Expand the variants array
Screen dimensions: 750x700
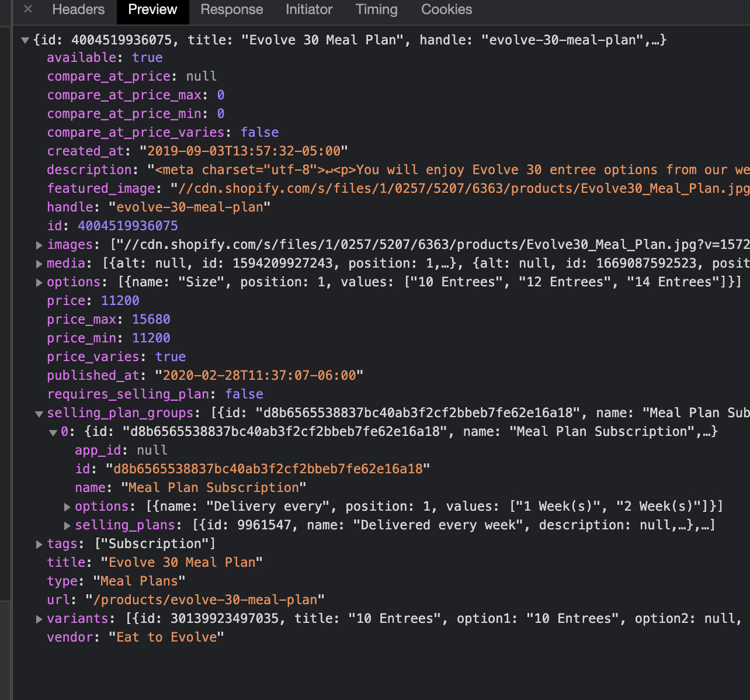tap(39, 619)
